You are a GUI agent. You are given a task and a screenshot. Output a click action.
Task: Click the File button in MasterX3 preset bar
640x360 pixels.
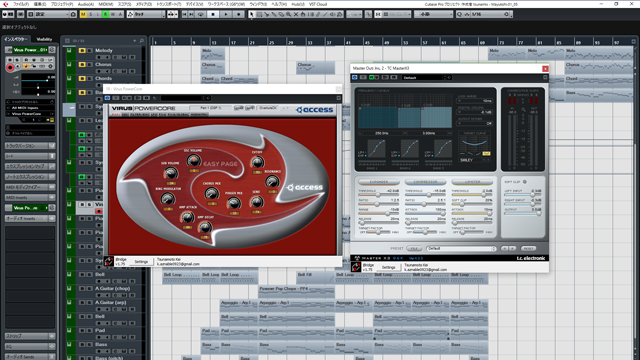[414, 248]
